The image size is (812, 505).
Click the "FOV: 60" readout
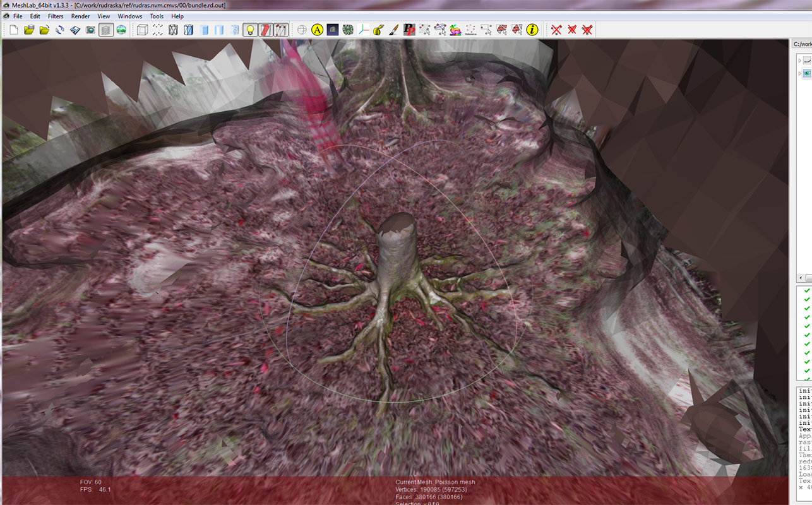[x=90, y=482]
